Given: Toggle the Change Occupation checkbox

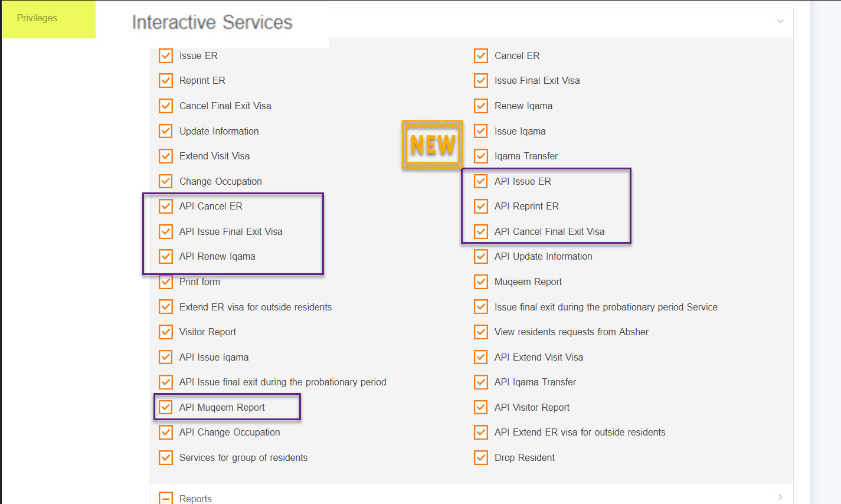Looking at the screenshot, I should click(x=166, y=182).
